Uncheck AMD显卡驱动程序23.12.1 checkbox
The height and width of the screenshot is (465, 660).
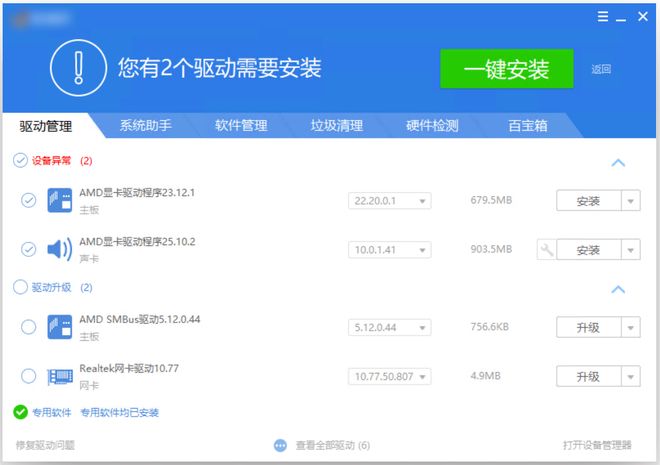[29, 200]
